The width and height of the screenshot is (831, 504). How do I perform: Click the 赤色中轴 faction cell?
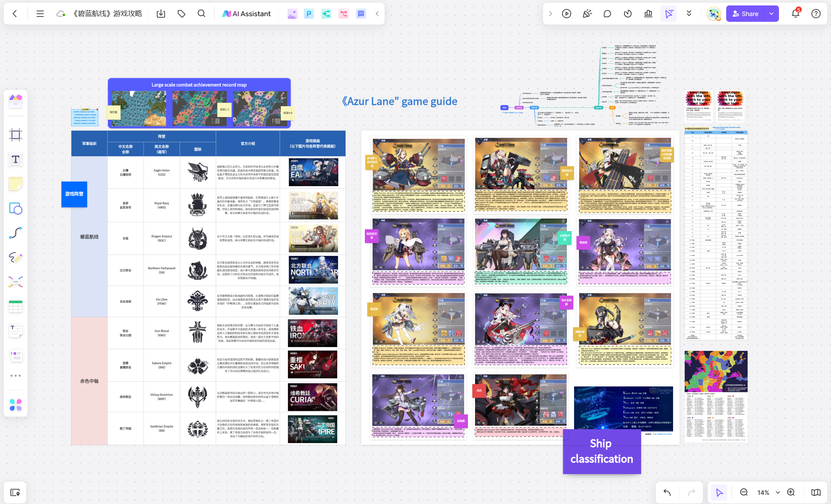click(x=89, y=381)
